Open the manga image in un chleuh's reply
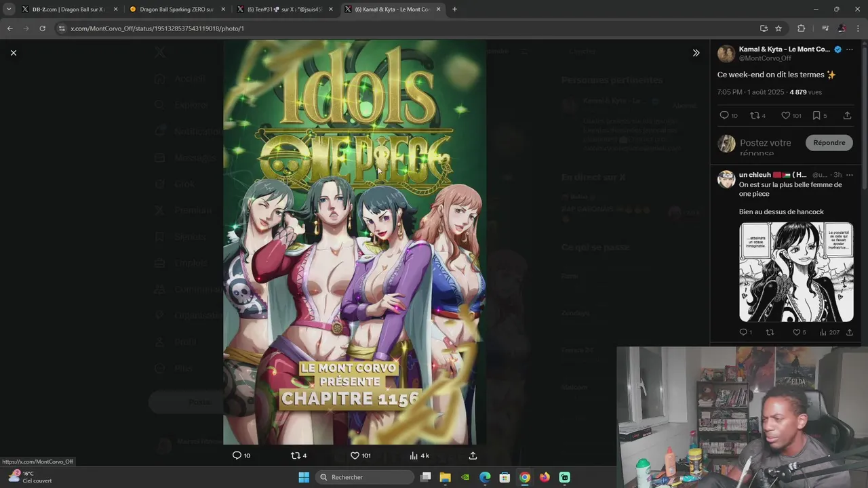The image size is (868, 488). pyautogui.click(x=796, y=272)
